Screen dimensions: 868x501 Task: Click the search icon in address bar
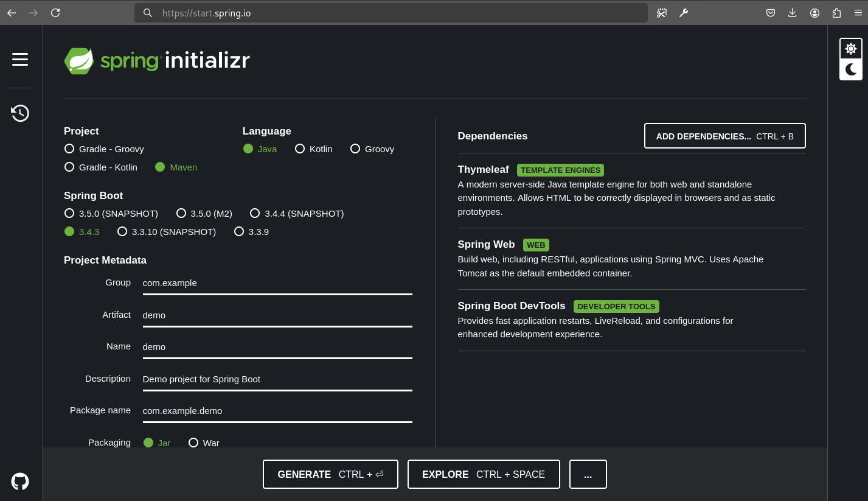pos(148,13)
